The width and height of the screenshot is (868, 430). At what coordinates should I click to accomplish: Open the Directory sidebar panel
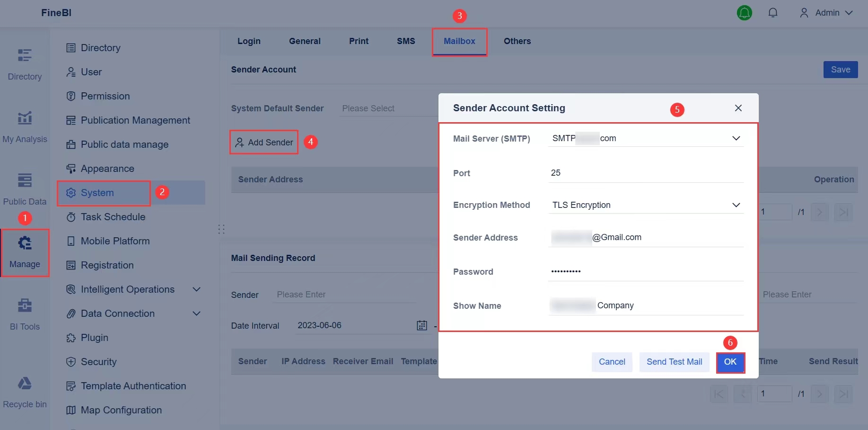tap(25, 65)
